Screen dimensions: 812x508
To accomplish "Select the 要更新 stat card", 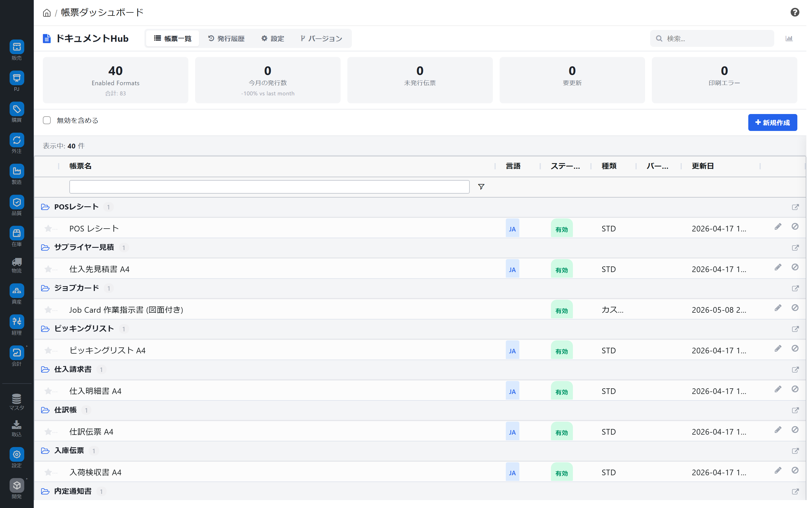I will (572, 80).
